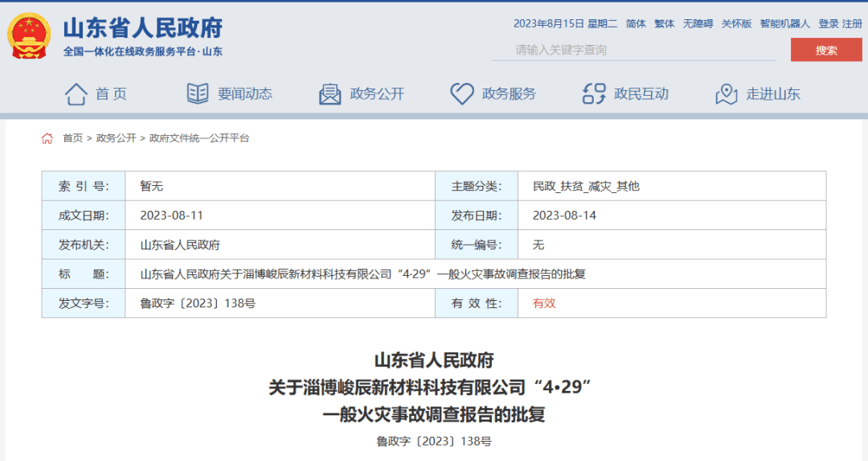
Task: Click the 注册 register link
Action: [852, 24]
